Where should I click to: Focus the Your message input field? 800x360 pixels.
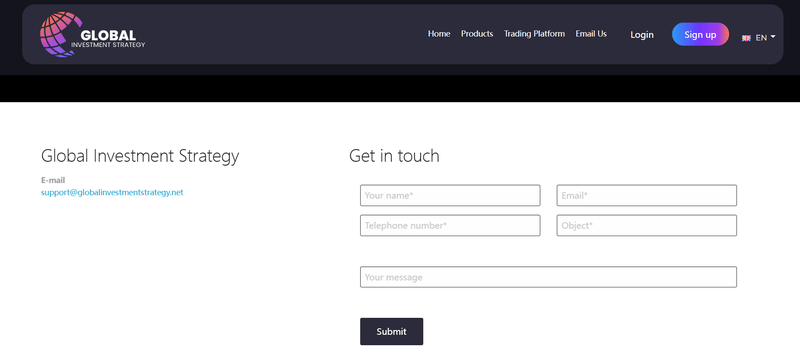[x=548, y=277]
